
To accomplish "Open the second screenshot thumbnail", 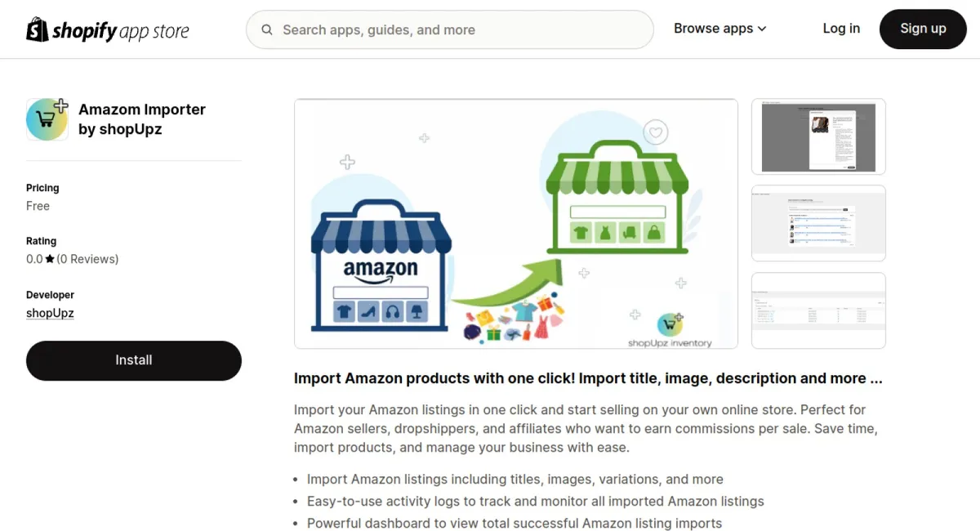I will click(x=818, y=223).
